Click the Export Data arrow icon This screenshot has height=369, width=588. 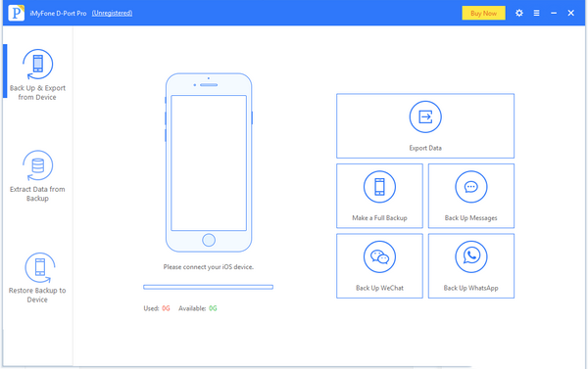(425, 116)
